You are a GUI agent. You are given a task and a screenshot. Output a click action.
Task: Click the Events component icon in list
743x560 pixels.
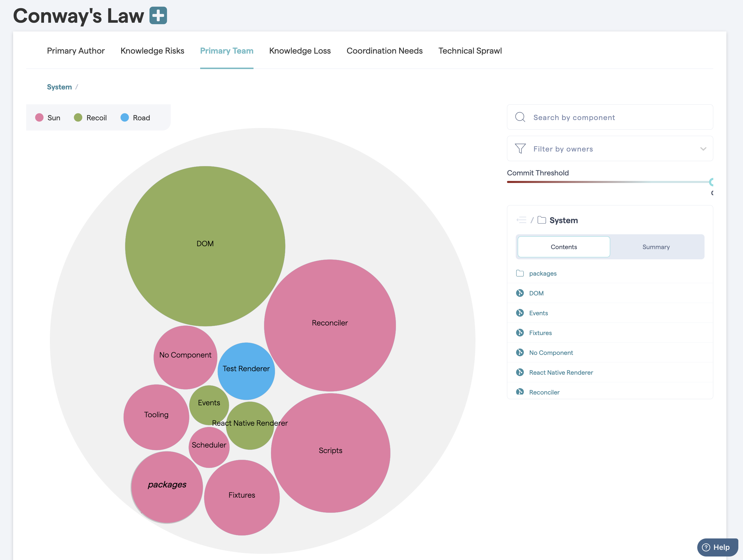tap(520, 313)
